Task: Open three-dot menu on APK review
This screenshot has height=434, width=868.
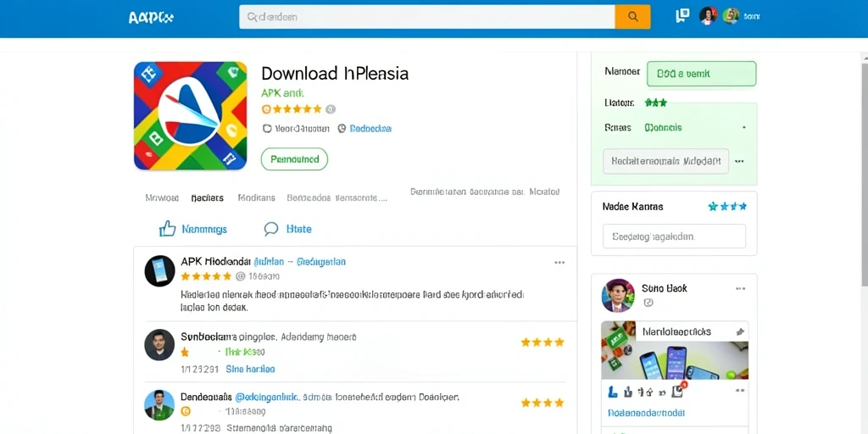Action: click(559, 263)
